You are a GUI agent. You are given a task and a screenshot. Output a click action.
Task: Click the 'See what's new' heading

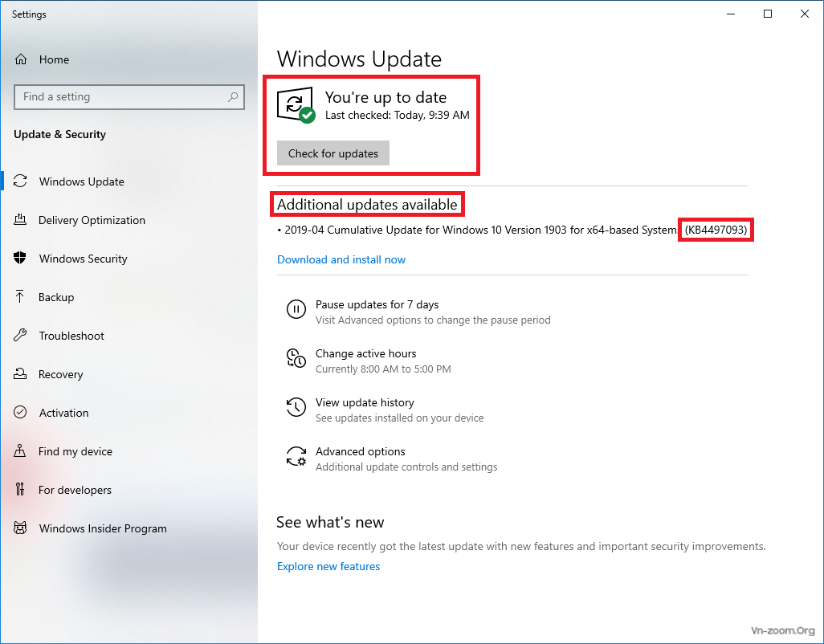point(330,522)
